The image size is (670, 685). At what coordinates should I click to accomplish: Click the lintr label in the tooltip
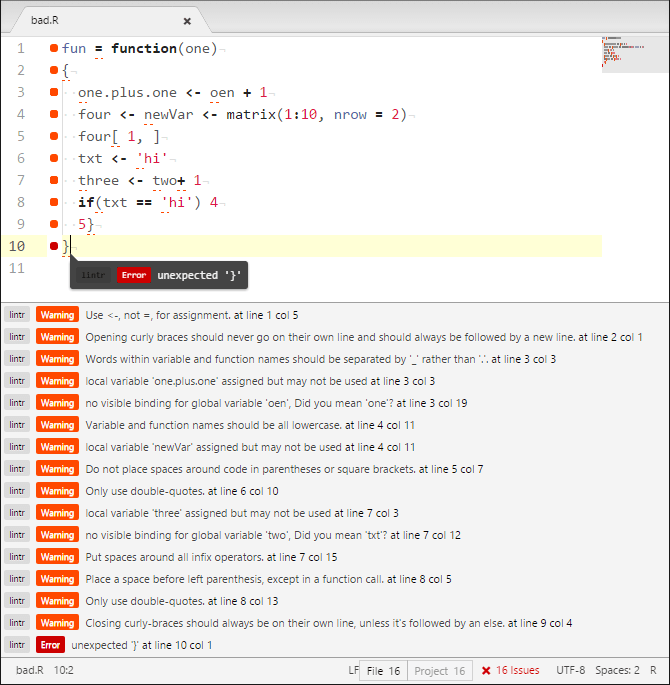pos(93,275)
